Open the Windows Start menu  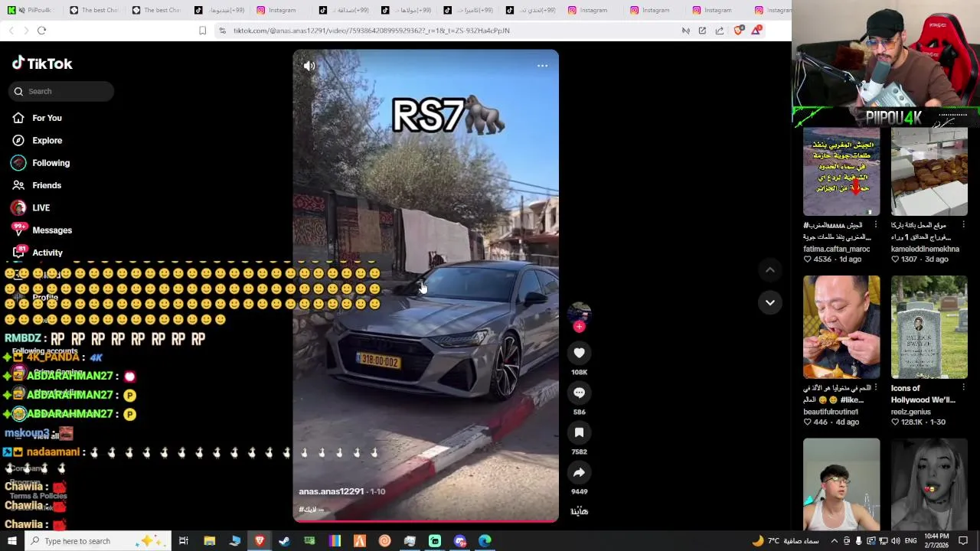11,541
